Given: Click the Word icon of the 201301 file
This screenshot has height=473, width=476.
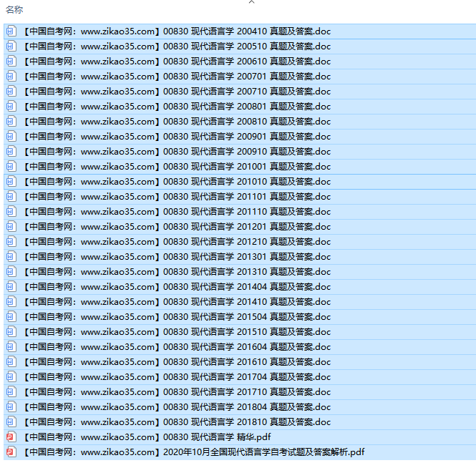Looking at the screenshot, I should click(x=11, y=257).
